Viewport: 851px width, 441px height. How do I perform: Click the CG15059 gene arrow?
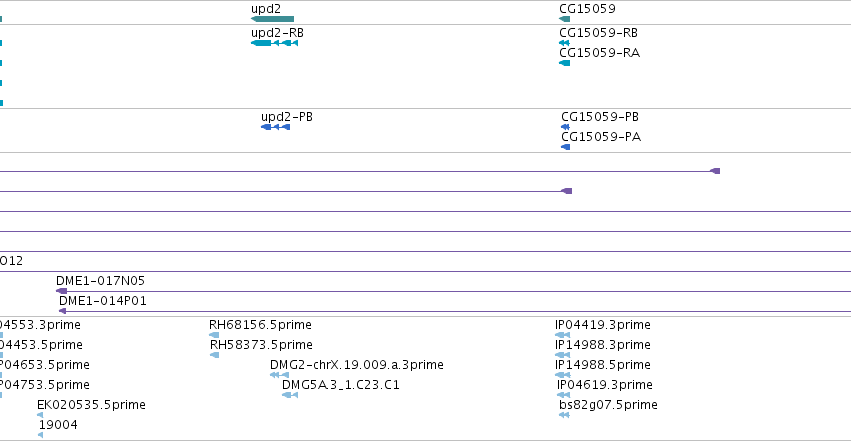564,19
